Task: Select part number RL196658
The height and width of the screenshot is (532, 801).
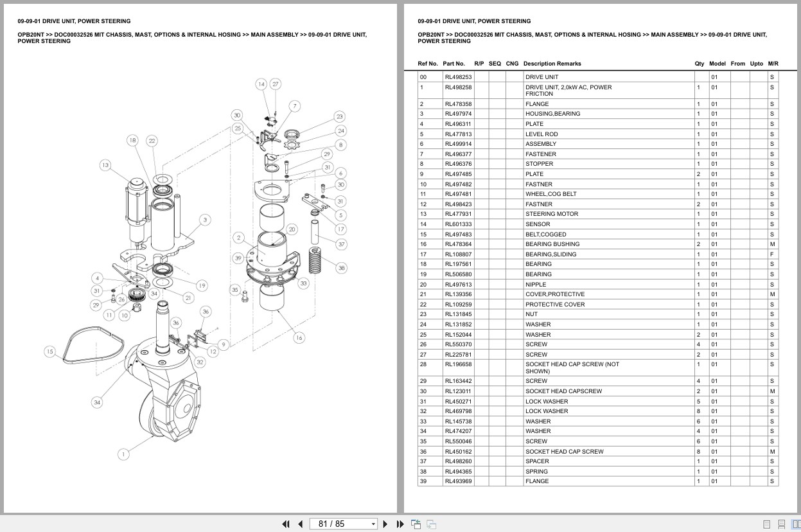Action: pos(458,364)
